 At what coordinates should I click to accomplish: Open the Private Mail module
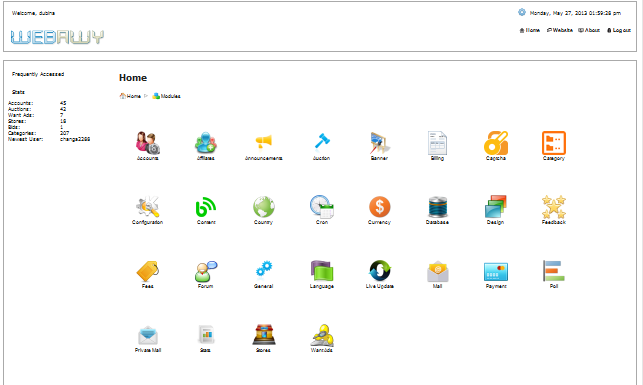point(148,338)
